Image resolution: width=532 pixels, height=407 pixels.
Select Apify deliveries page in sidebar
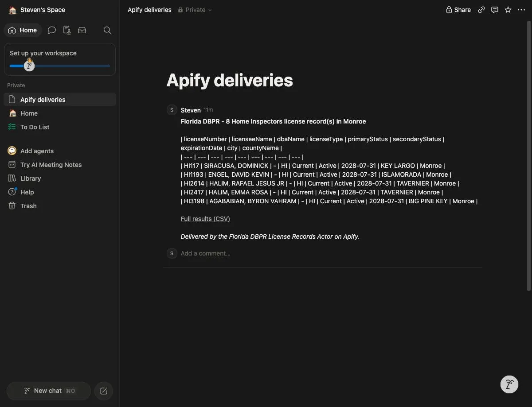(x=60, y=100)
